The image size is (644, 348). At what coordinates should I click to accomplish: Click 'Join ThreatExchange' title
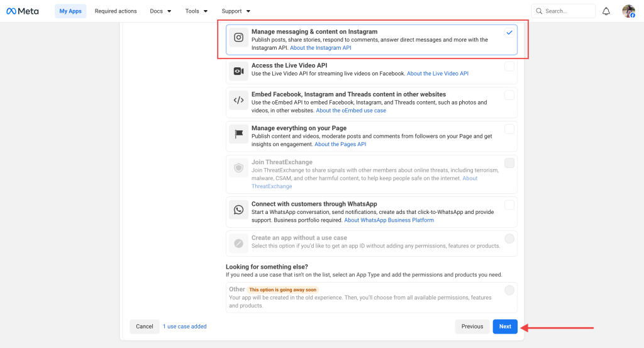coord(282,162)
